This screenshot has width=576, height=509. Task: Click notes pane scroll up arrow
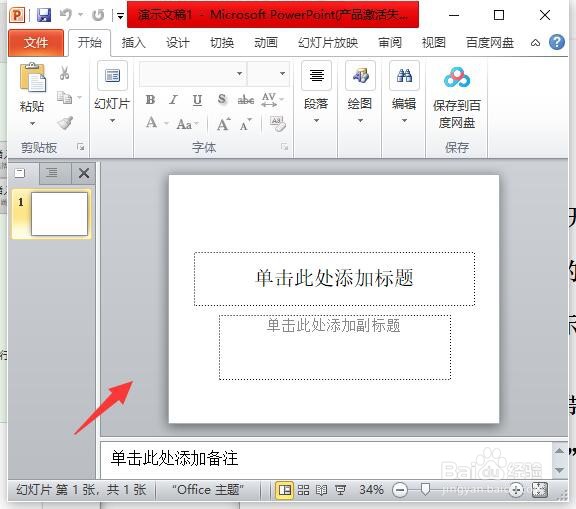click(x=559, y=451)
